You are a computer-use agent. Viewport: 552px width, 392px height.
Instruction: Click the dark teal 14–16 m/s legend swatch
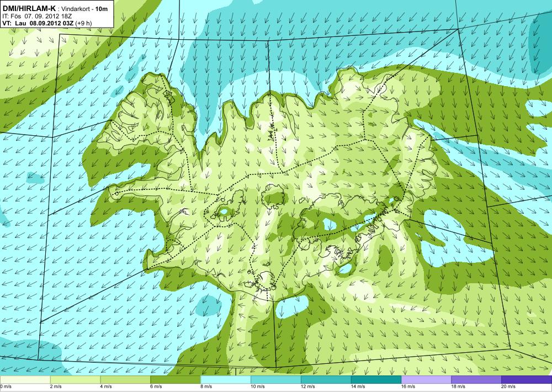[x=376, y=380]
